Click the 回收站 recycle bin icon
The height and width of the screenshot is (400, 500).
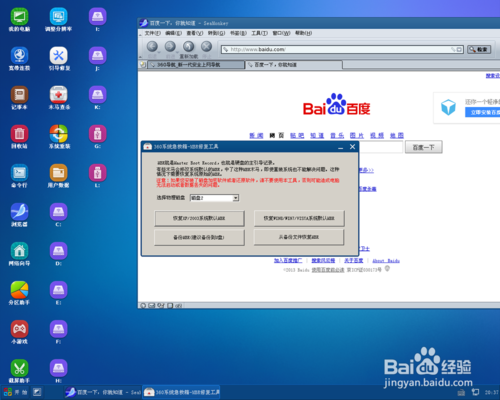pos(19,137)
